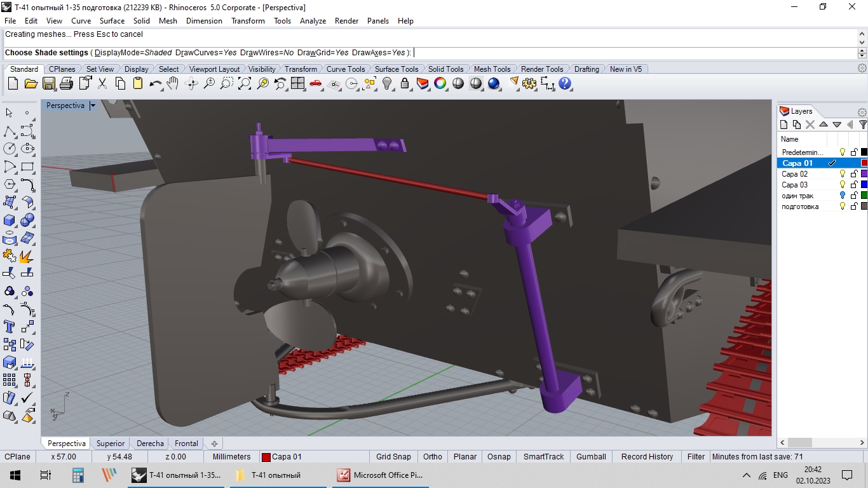Open the Surface menu
The width and height of the screenshot is (868, 488).
click(x=112, y=20)
